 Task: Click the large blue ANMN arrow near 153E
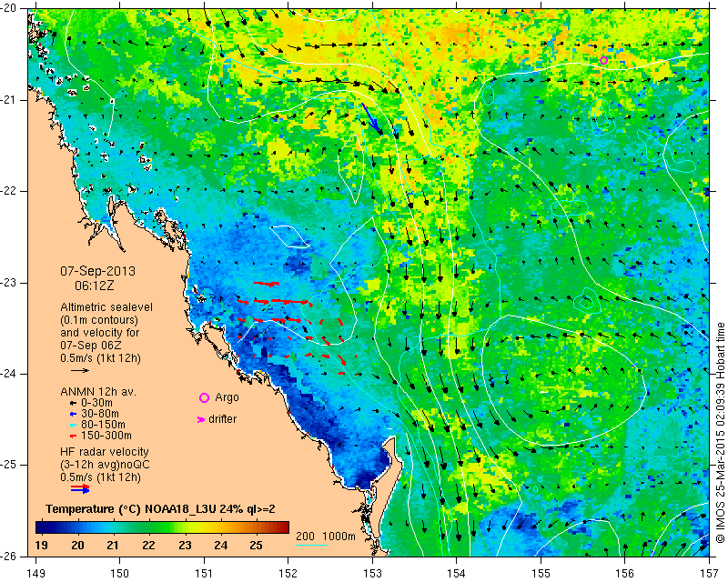[372, 119]
